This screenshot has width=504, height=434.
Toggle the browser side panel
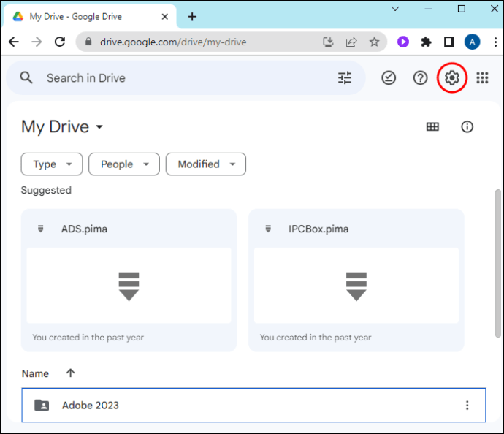coord(449,42)
